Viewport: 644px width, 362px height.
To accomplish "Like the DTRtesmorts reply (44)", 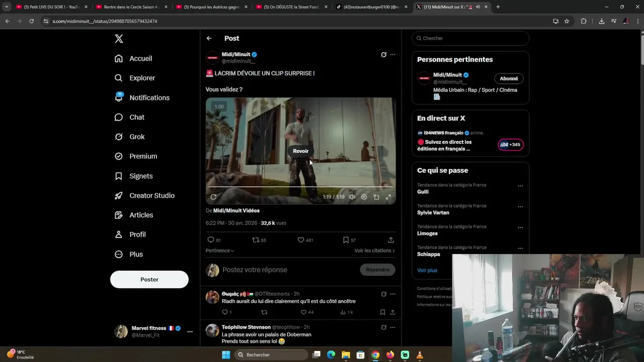I will [x=306, y=312].
